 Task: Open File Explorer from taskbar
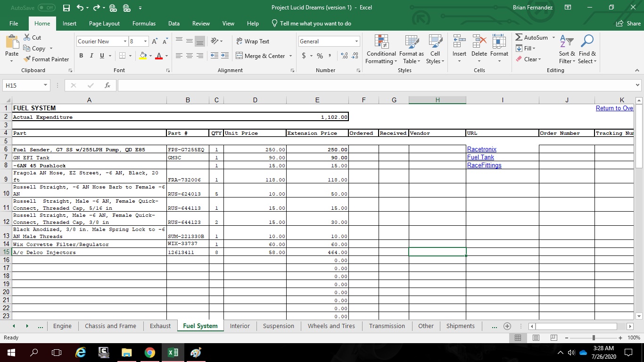point(126,353)
